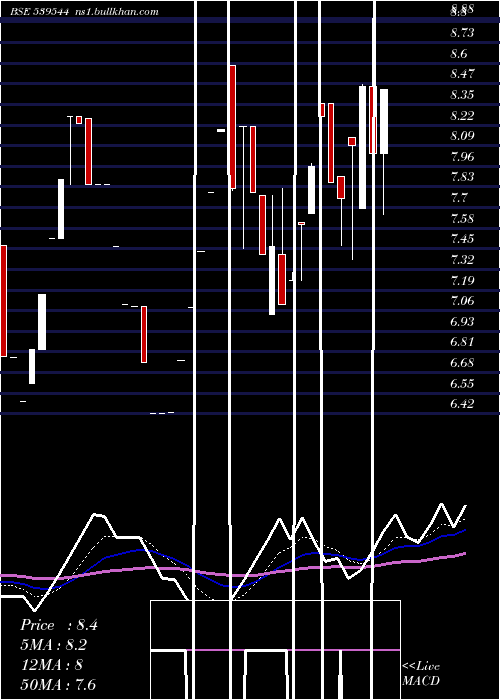Select the 7.32 price axis label
This screenshot has width=500, height=700.
(x=462, y=260)
